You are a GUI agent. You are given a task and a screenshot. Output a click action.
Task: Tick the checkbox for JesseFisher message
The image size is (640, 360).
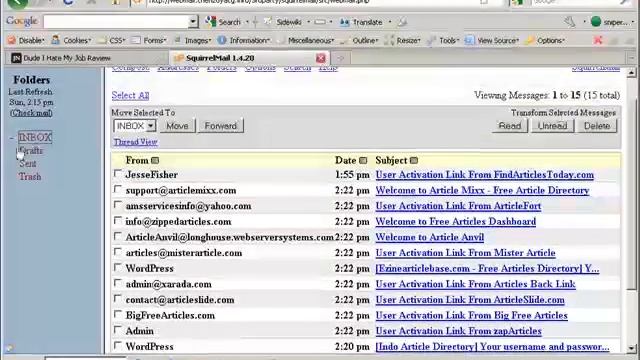[118, 174]
